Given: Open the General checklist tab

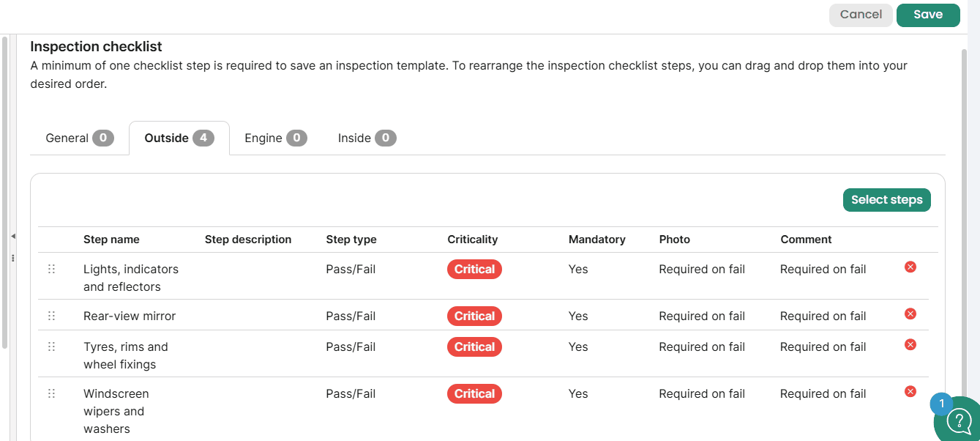Looking at the screenshot, I should click(x=78, y=138).
